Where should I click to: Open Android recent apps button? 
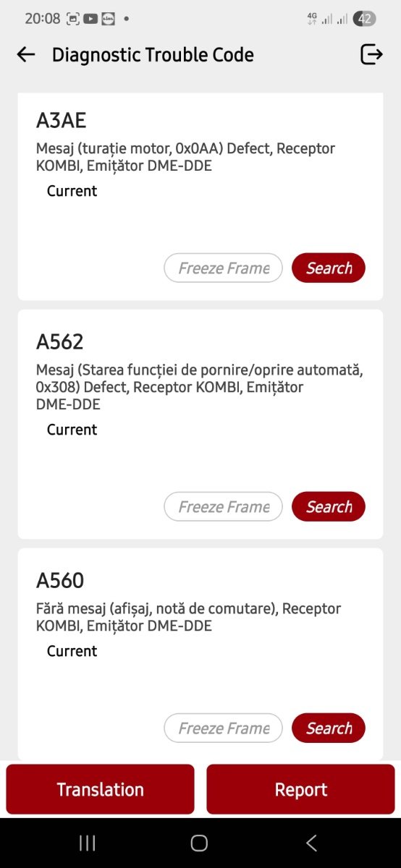pyautogui.click(x=88, y=843)
